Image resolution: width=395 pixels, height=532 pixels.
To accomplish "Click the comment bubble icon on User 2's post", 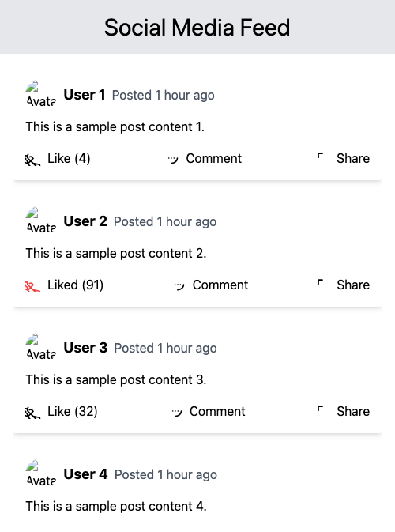I will click(179, 285).
